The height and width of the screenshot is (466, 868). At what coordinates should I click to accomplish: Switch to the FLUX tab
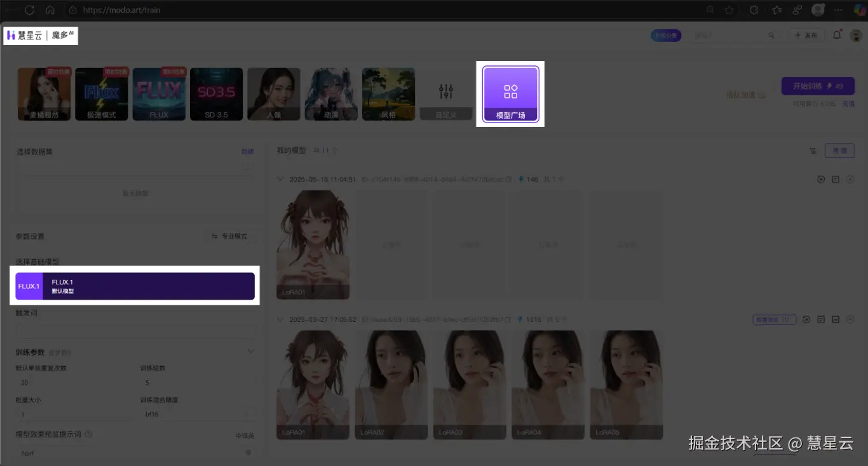pos(159,93)
